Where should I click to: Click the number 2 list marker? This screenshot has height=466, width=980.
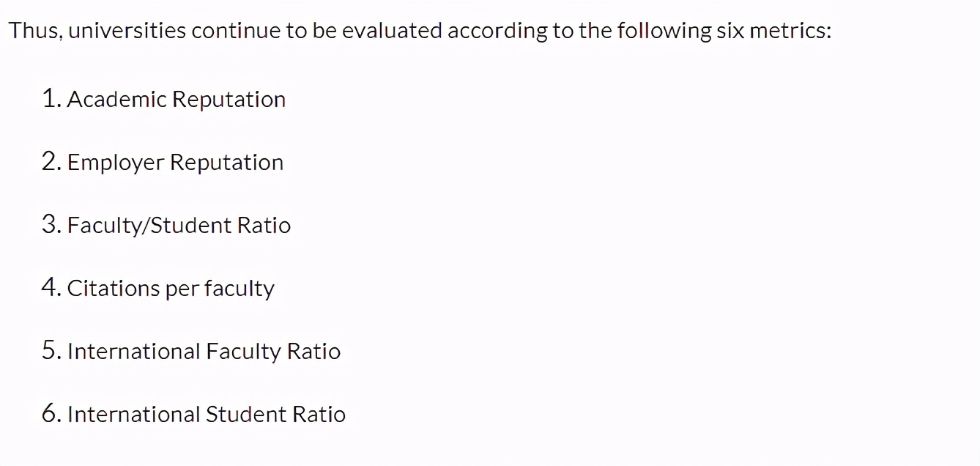51,162
